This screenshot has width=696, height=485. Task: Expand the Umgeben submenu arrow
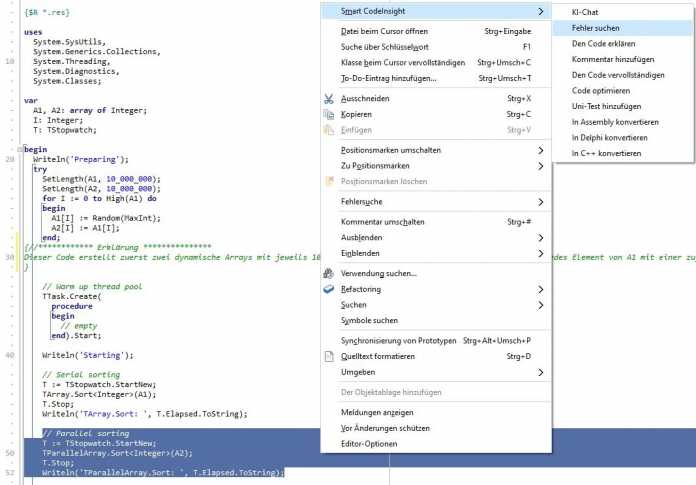[x=541, y=372]
